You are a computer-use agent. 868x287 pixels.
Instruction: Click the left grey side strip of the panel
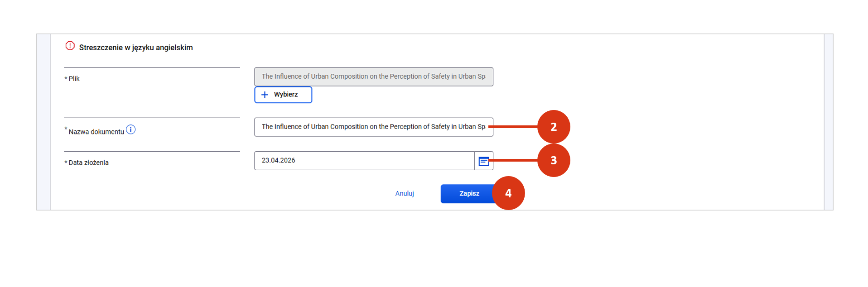click(43, 122)
